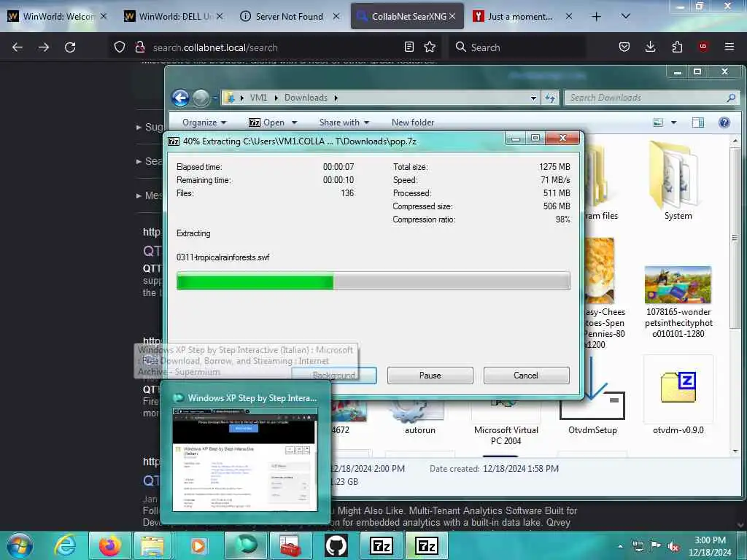Screen dimensions: 747x560
Task: Open the Windows Start orb
Action: 20,545
